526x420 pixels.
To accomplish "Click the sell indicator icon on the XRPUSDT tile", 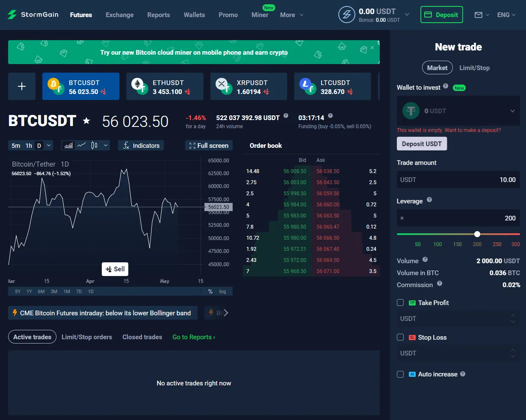I will click(x=266, y=92).
